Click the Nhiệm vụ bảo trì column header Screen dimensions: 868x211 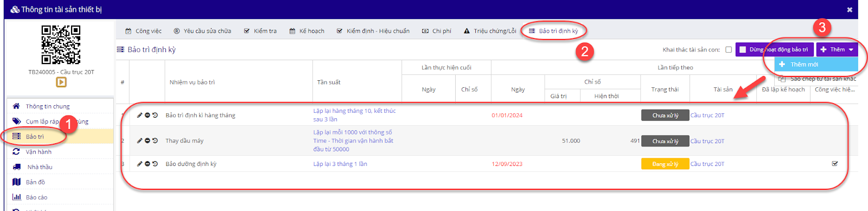point(192,82)
